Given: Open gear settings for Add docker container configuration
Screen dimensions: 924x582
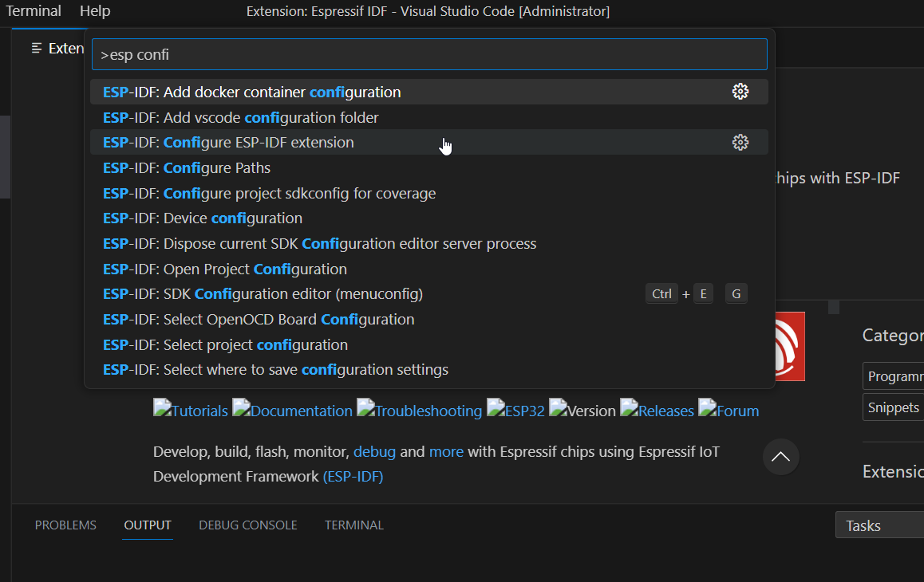Looking at the screenshot, I should pos(740,92).
